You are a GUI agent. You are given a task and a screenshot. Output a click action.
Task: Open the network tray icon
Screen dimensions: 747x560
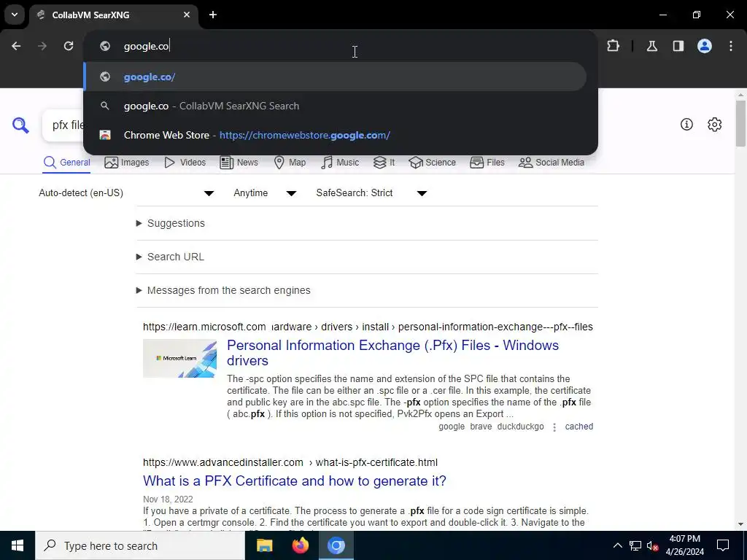[635, 545]
